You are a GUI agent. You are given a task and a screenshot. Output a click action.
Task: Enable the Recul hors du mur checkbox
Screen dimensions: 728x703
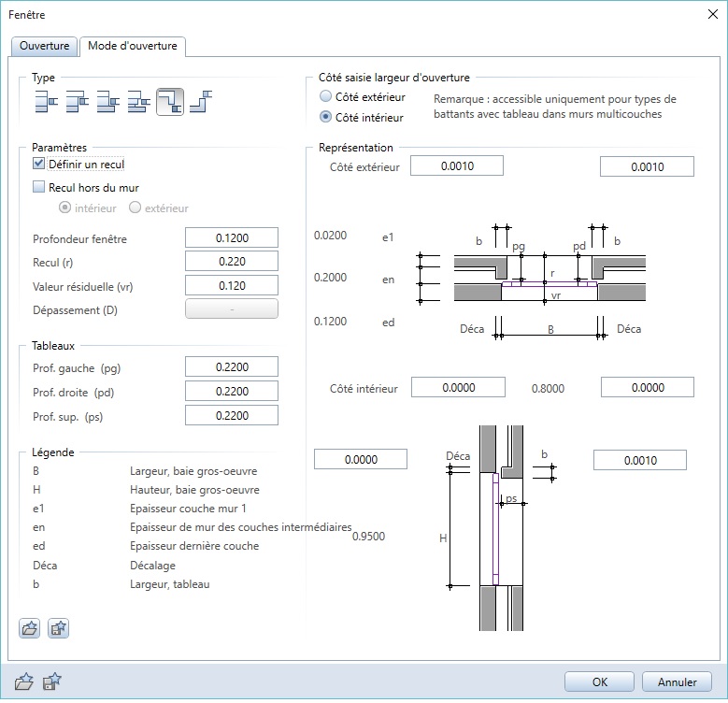pos(38,187)
